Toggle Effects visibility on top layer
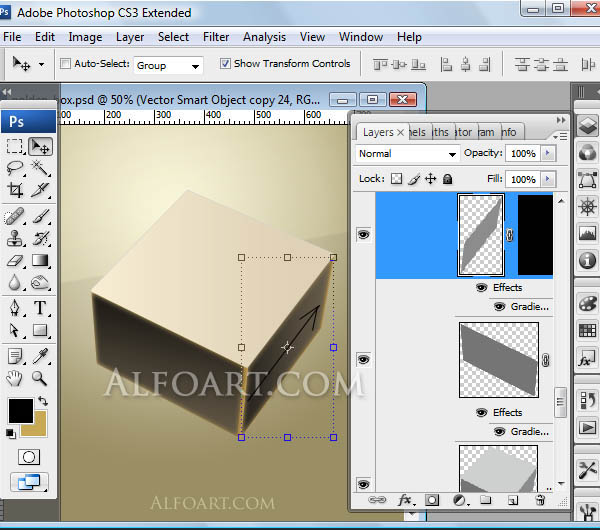Viewport: 600px width, 530px height. pyautogui.click(x=481, y=287)
